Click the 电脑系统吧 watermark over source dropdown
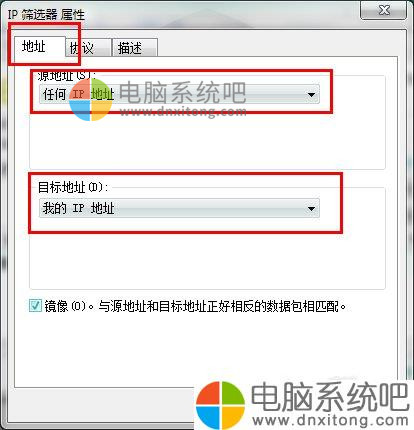Screen dimensions: 414x430 [183, 93]
